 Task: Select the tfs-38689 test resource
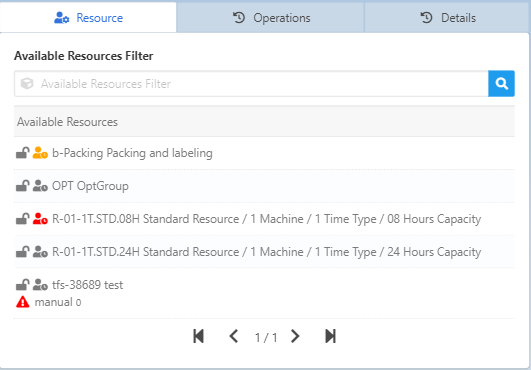[x=264, y=293]
